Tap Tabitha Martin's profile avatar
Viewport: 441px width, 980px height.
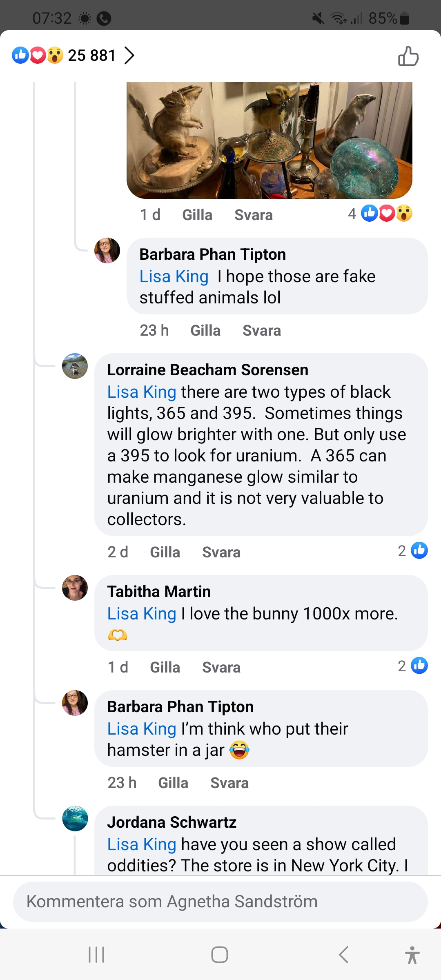75,588
